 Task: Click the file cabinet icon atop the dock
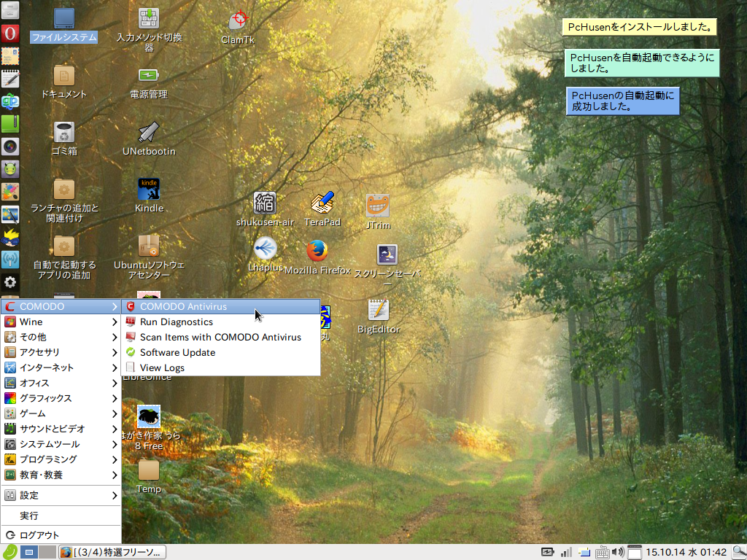pyautogui.click(x=10, y=10)
